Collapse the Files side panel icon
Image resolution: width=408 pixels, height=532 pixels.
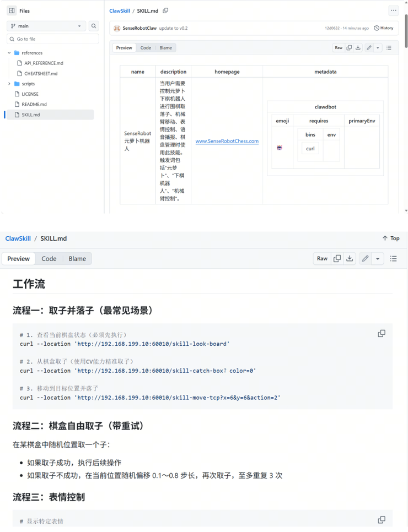click(x=12, y=10)
